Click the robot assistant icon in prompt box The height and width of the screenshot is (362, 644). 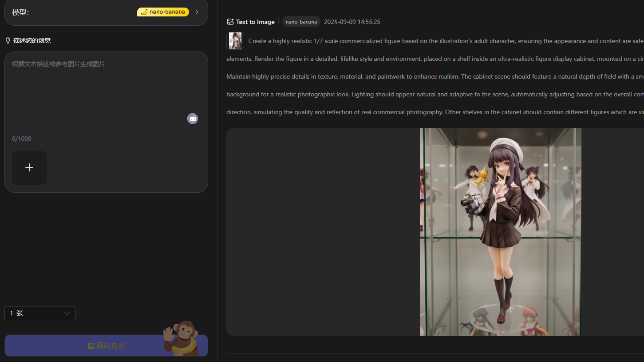192,119
